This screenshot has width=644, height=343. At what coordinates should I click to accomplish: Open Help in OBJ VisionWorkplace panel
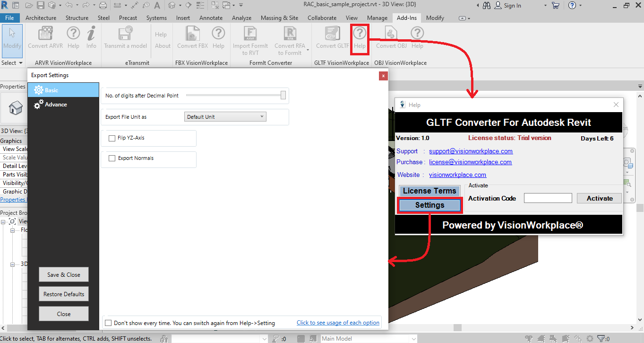tap(417, 37)
